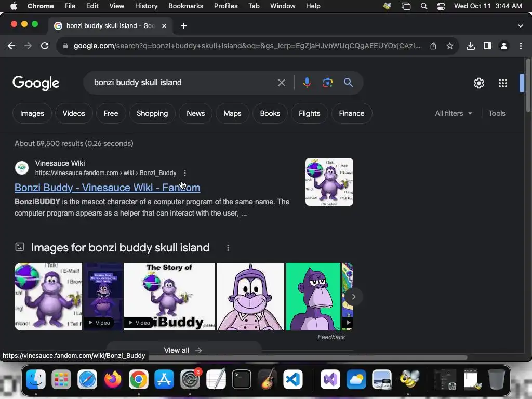
Task: Click the Feedback link
Action: (x=331, y=337)
